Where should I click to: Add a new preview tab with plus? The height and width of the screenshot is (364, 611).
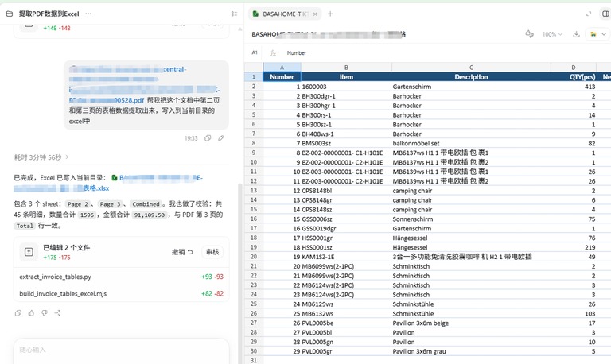coord(330,14)
